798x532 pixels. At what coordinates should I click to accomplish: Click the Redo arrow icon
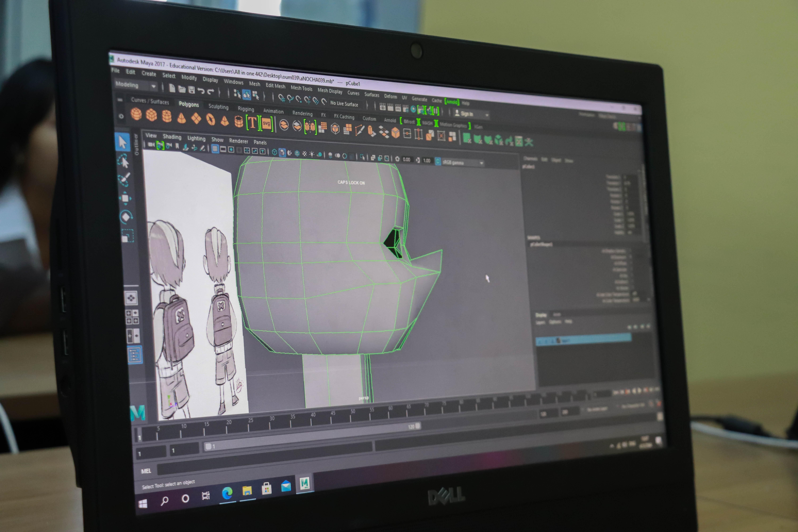(x=211, y=92)
